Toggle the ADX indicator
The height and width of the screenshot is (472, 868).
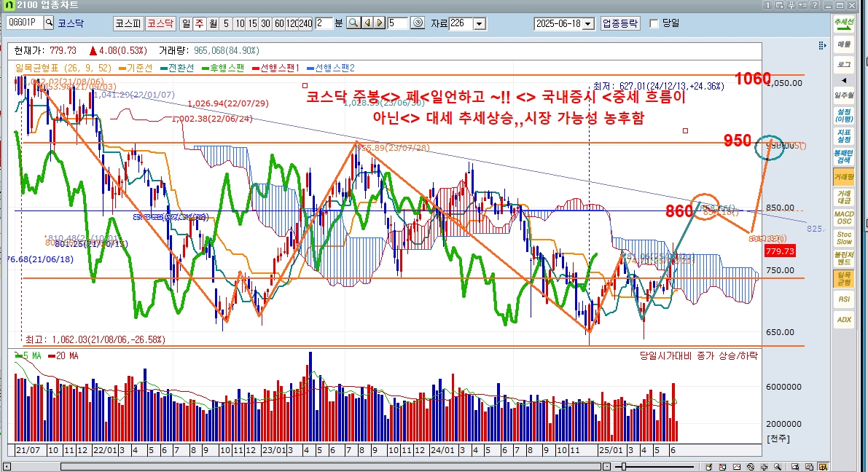(844, 320)
